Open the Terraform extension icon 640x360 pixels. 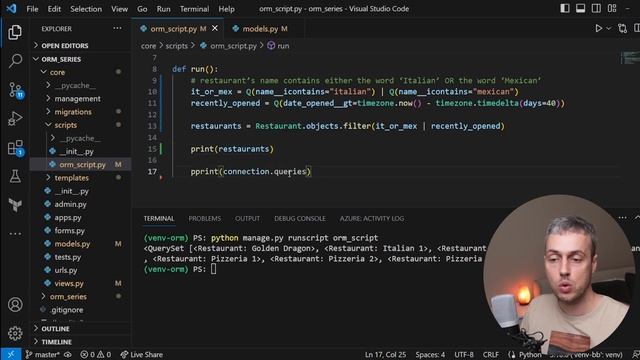point(15,205)
